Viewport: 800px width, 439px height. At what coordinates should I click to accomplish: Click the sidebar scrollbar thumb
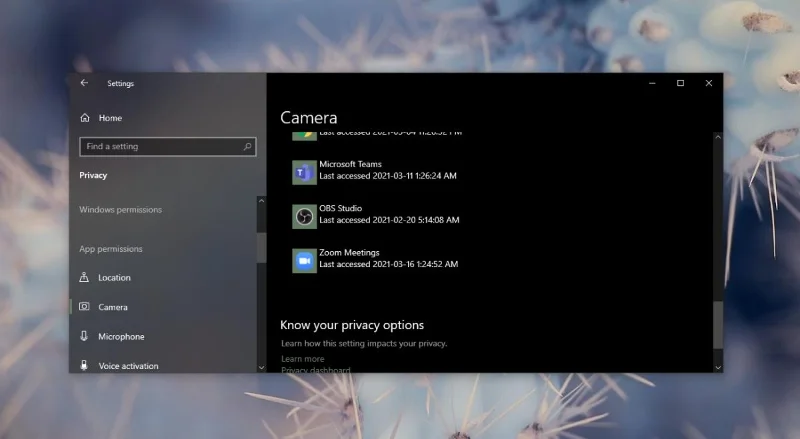[261, 248]
